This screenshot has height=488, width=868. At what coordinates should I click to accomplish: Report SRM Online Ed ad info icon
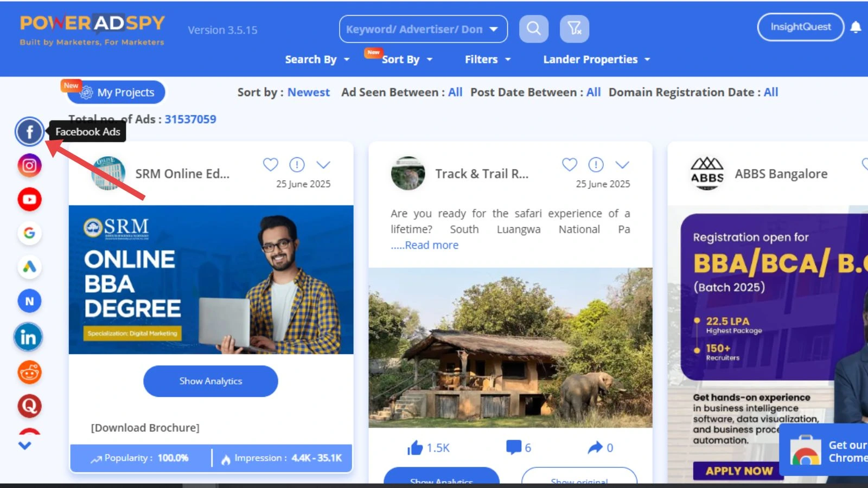pyautogui.click(x=297, y=164)
